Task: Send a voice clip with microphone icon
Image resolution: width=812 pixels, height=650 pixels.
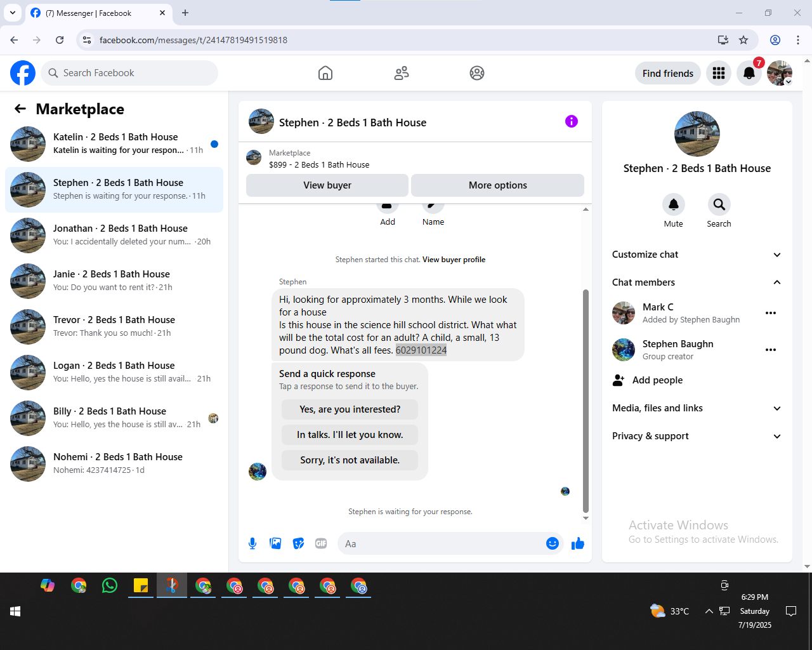Action: (x=252, y=543)
